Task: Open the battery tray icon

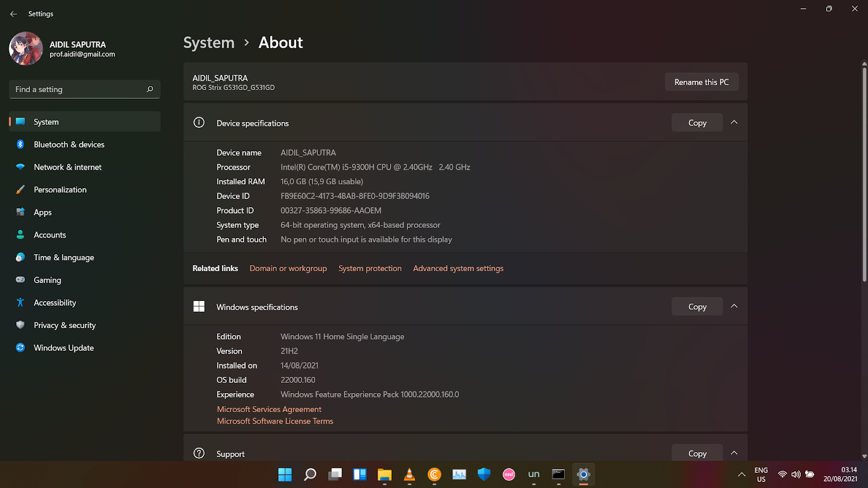Action: click(809, 474)
